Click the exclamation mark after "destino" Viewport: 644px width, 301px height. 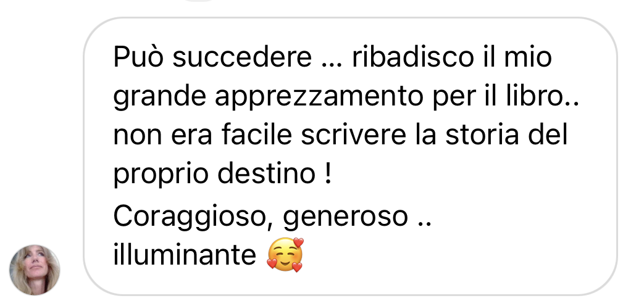coord(327,174)
